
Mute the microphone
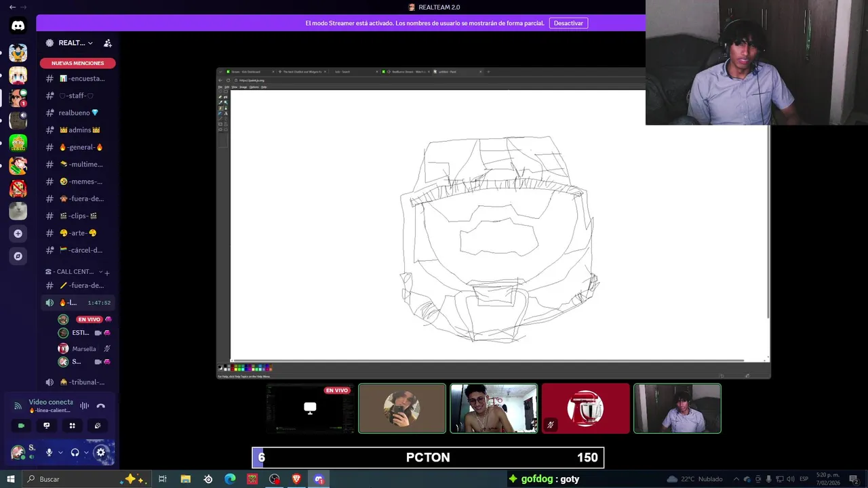pyautogui.click(x=49, y=452)
